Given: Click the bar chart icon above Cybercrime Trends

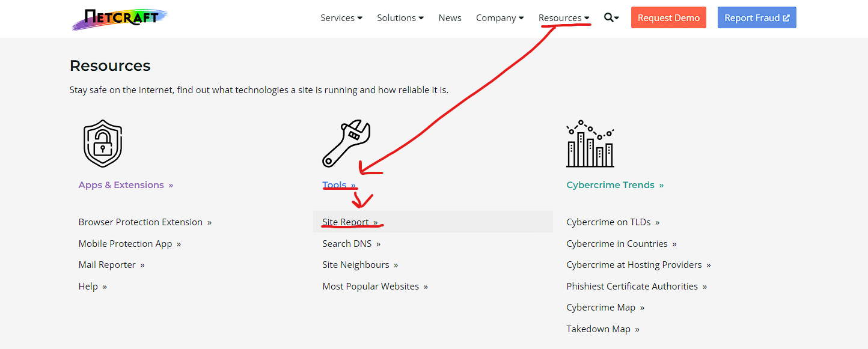Looking at the screenshot, I should (590, 143).
